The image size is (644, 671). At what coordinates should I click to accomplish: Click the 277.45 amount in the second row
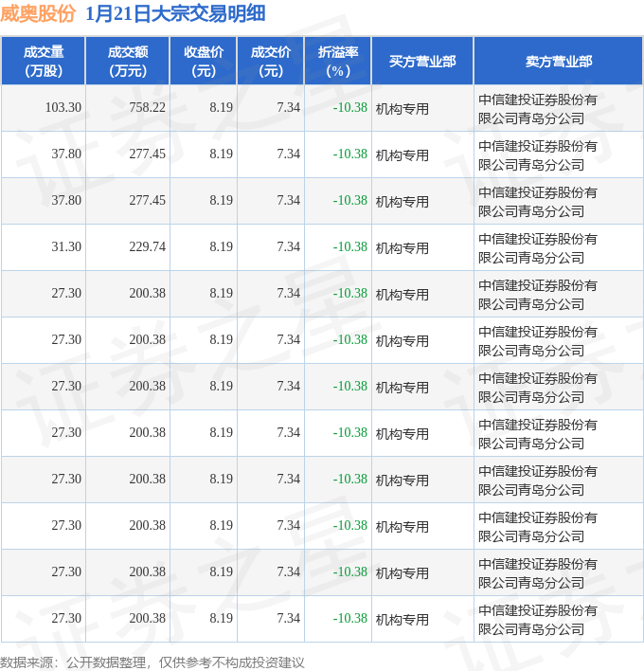point(147,154)
